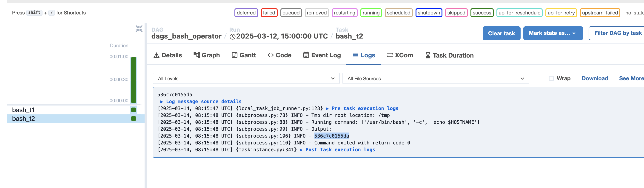
Task: Open Mark state as dropdown
Action: (553, 33)
